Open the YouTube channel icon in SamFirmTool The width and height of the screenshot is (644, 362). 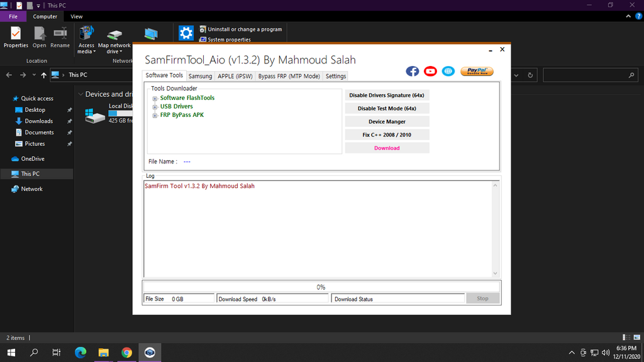click(x=430, y=71)
